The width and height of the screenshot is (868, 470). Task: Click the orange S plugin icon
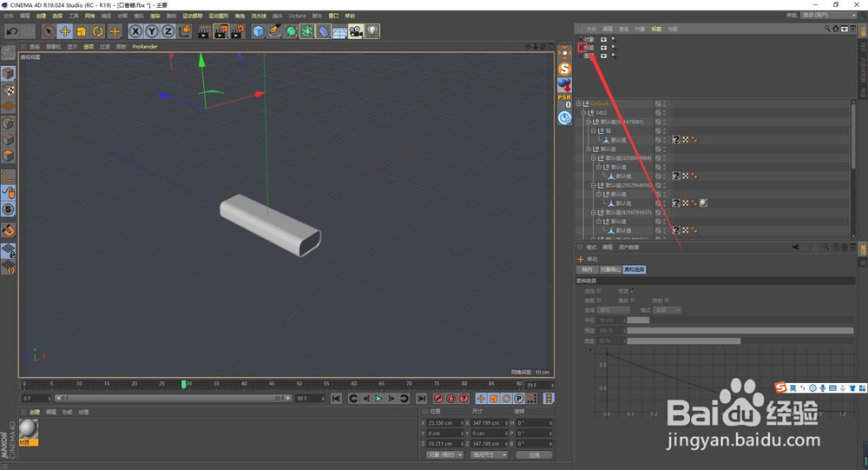[x=564, y=69]
